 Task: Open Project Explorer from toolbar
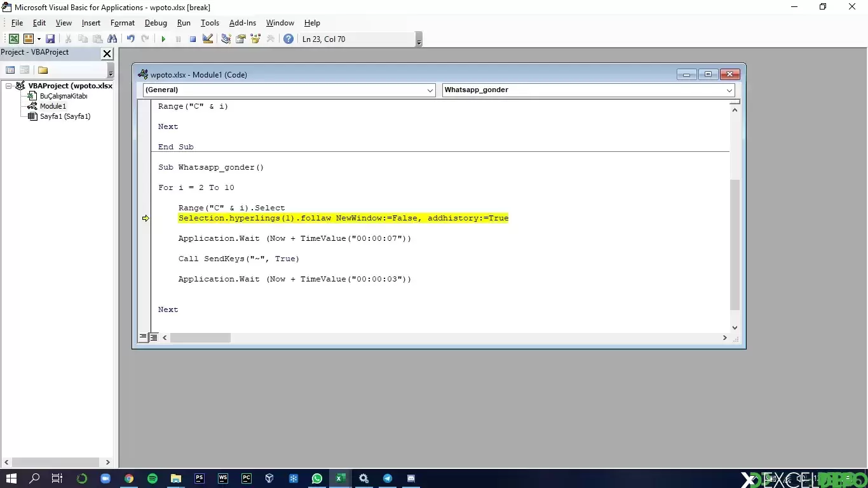226,39
